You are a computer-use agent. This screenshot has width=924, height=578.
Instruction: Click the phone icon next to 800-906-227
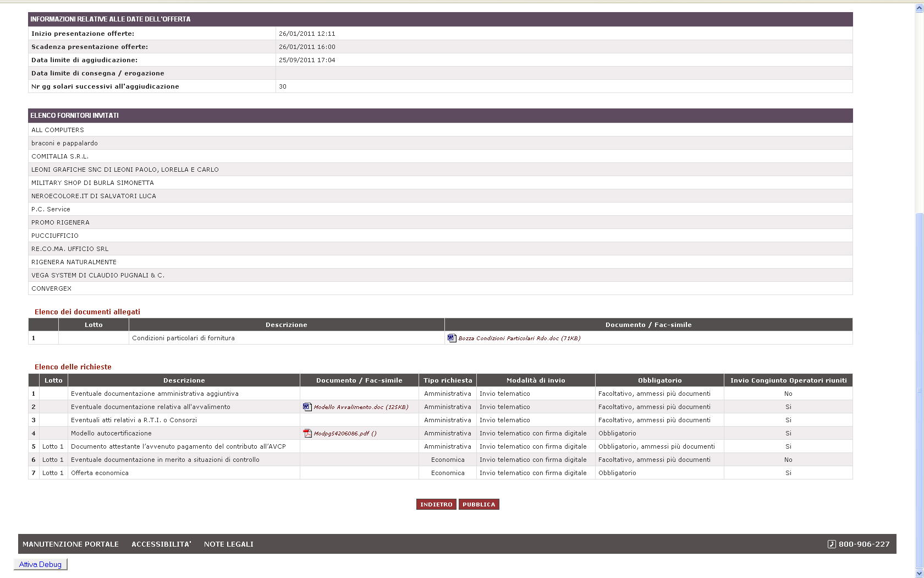[832, 544]
